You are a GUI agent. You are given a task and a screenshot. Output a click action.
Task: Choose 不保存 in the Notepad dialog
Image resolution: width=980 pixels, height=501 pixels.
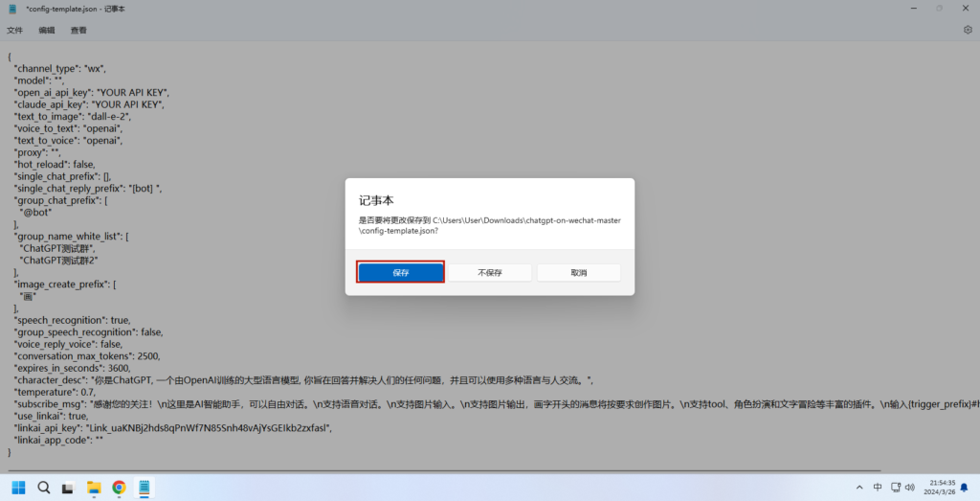coord(489,272)
